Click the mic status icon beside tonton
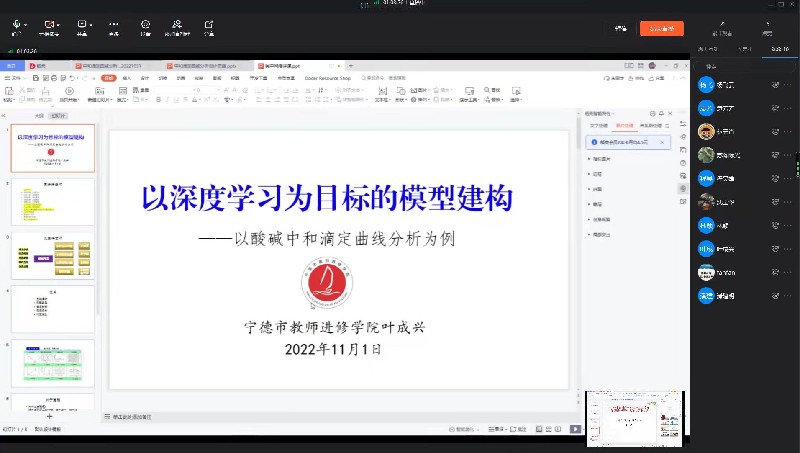The height and width of the screenshot is (453, 800). 775,272
